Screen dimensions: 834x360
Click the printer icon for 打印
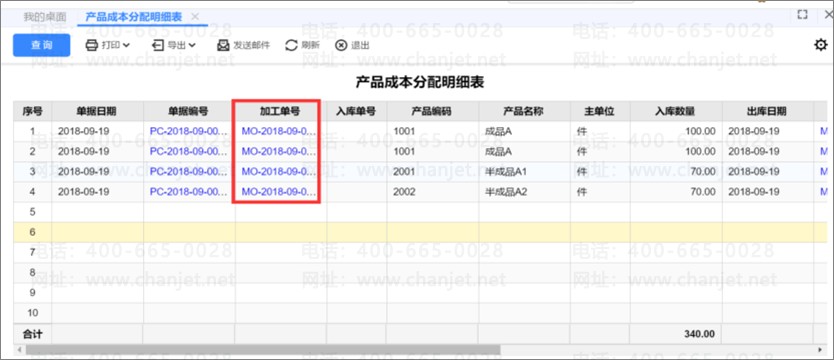click(x=92, y=45)
